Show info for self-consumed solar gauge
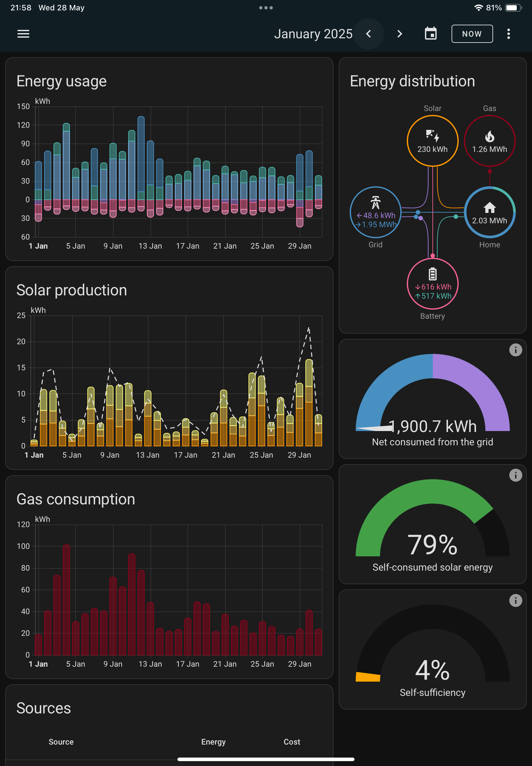 (515, 475)
